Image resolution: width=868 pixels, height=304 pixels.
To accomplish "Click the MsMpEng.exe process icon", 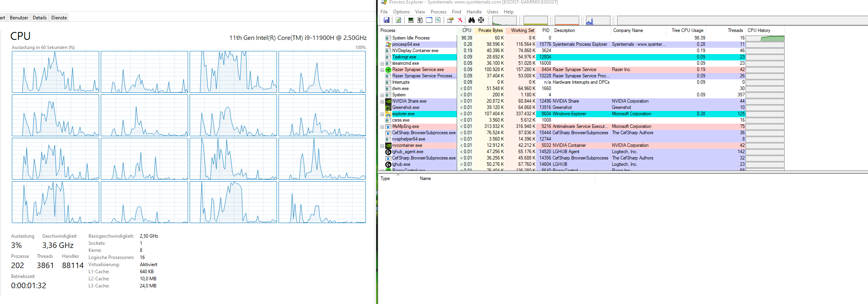I will point(388,126).
